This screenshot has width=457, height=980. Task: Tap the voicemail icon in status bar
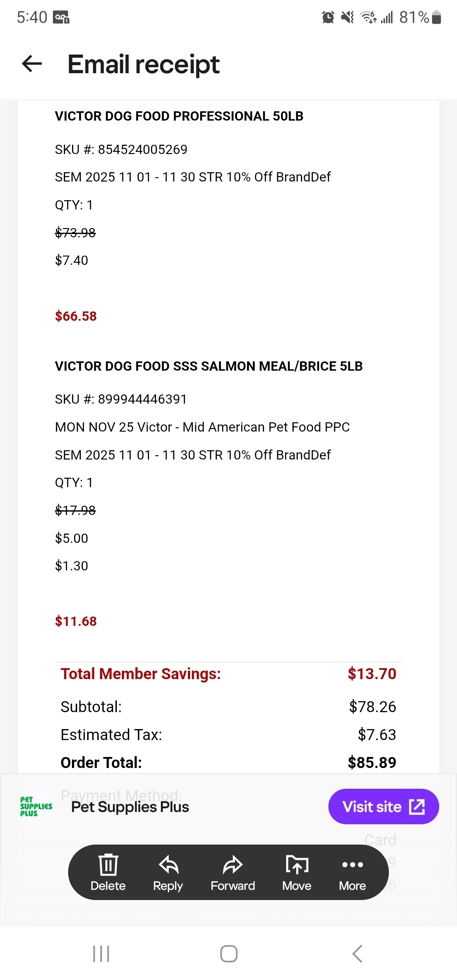[x=61, y=17]
